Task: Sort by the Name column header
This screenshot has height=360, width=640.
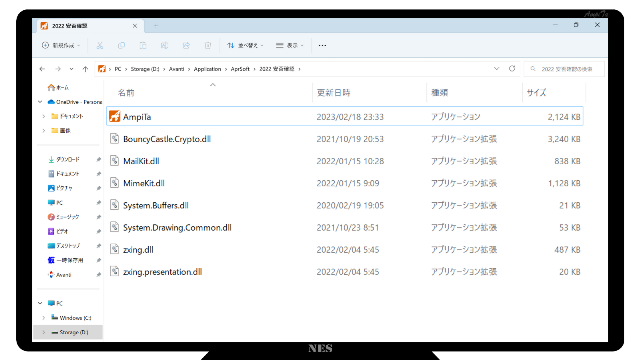Action: pos(126,93)
